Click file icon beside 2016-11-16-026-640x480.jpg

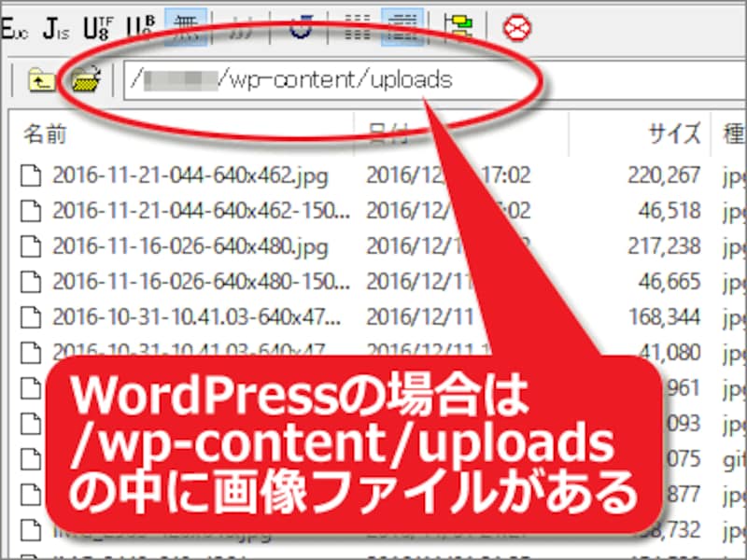pyautogui.click(x=31, y=246)
